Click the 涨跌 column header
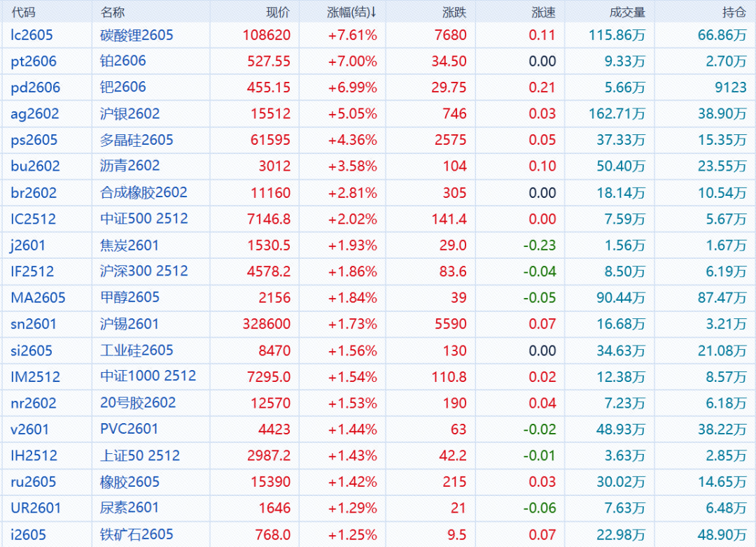Viewport: 756px width, 547px height. (454, 13)
